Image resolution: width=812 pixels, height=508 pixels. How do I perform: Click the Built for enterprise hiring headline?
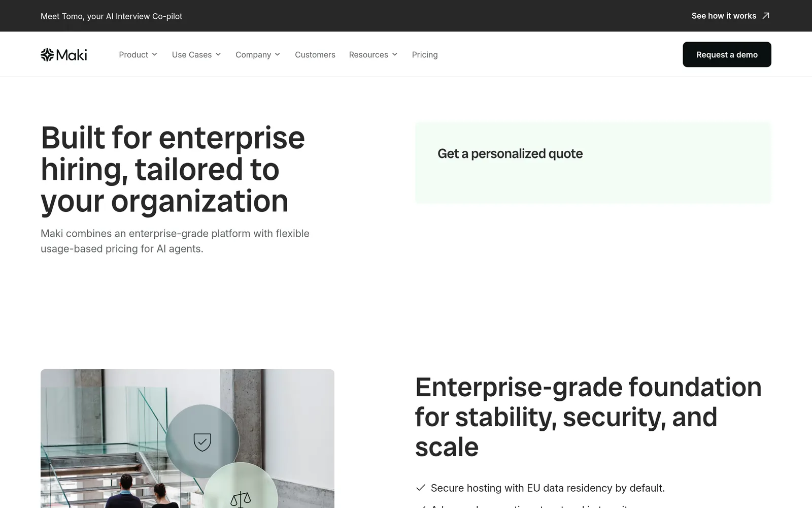pyautogui.click(x=173, y=169)
